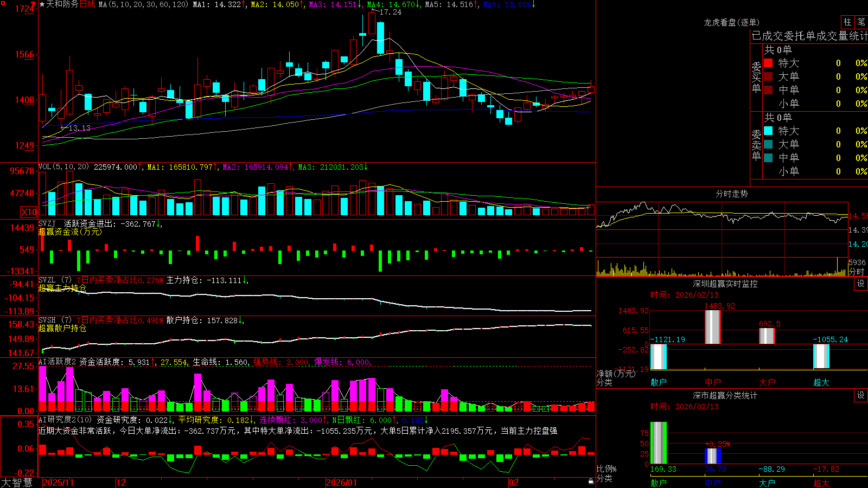Open 设 settings for 深市超赢分类统计
The image size is (868, 488).
pyautogui.click(x=861, y=395)
